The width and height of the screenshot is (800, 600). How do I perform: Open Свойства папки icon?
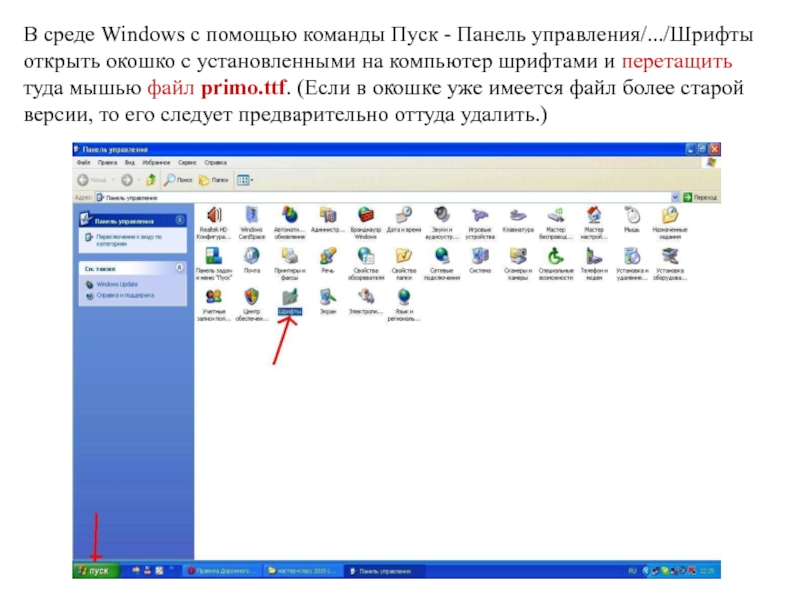pyautogui.click(x=404, y=264)
